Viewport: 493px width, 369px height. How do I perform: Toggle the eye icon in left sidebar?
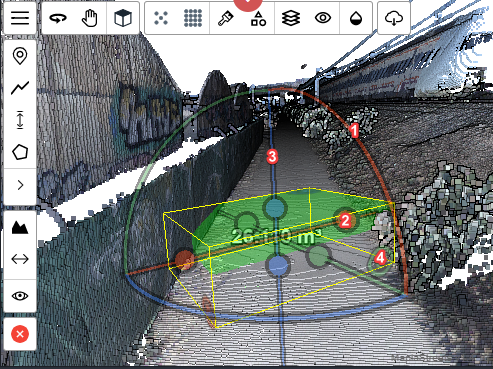click(x=20, y=296)
